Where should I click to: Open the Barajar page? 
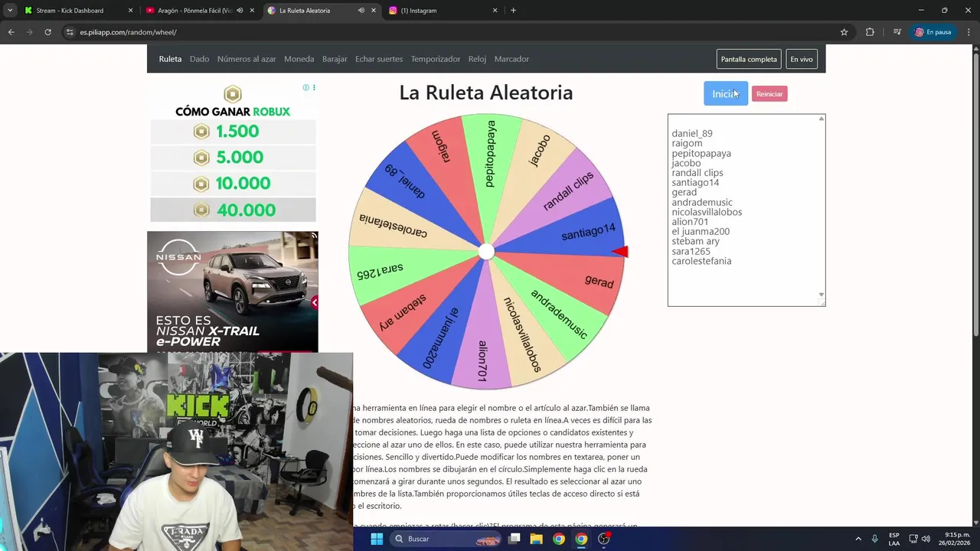click(335, 59)
